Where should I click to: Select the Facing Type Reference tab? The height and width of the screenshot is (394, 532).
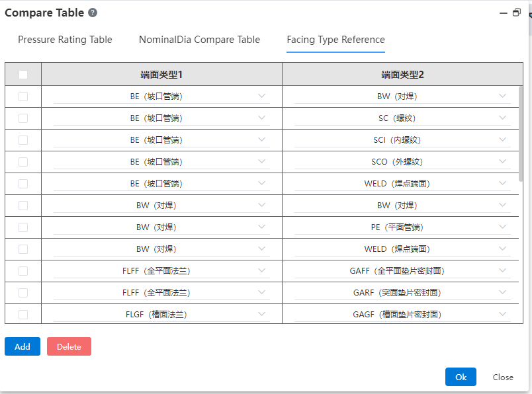click(x=336, y=40)
